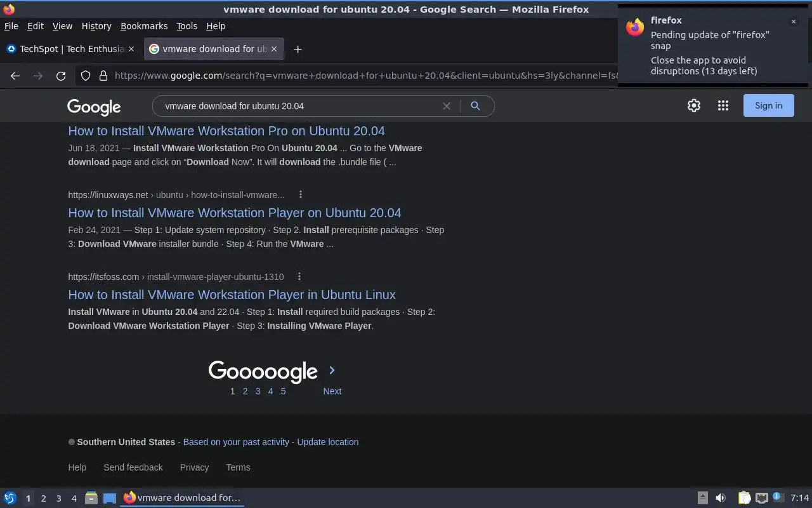
Task: Open the History menu
Action: pos(96,26)
